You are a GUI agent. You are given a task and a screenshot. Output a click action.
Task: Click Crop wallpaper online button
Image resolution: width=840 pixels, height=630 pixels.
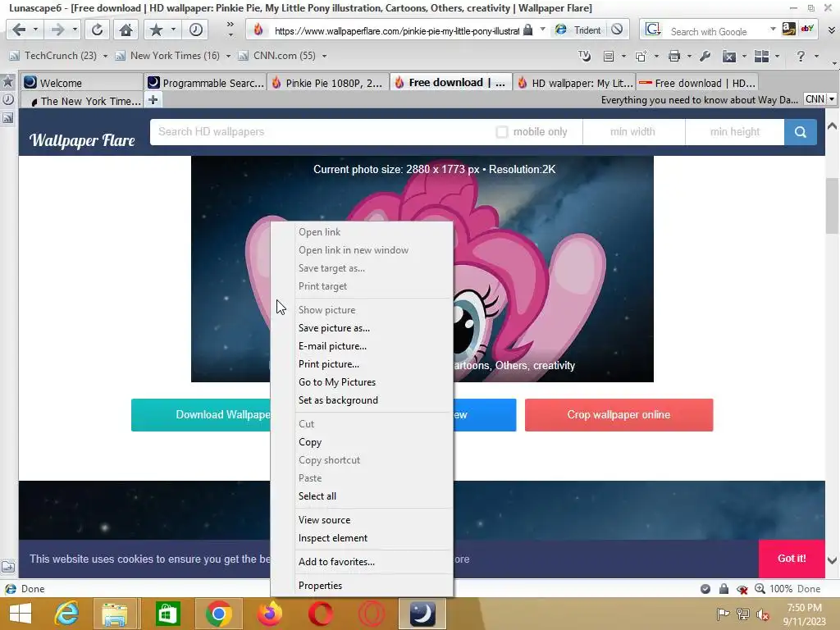point(619,414)
